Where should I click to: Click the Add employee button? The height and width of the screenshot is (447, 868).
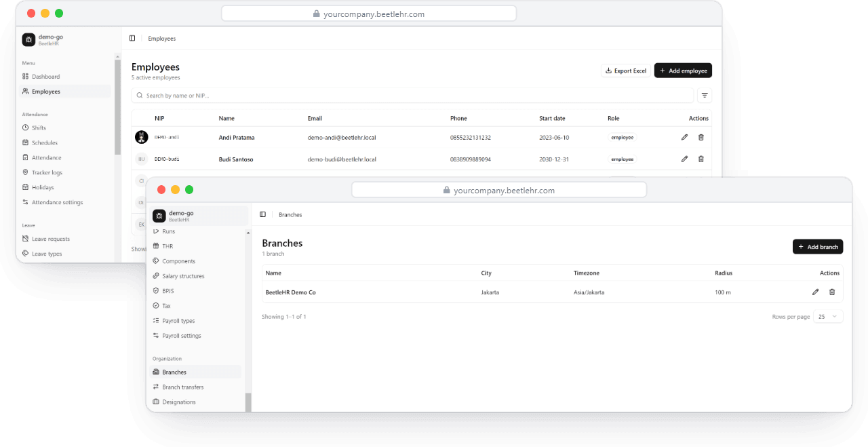[683, 71]
